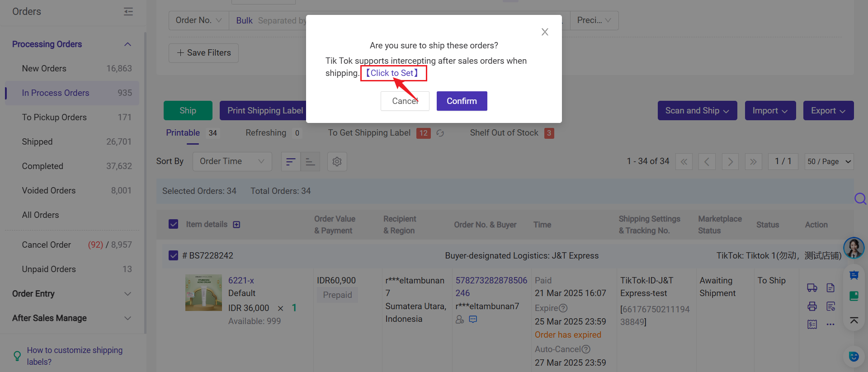Uncheck the checkbox for order BS7228242
This screenshot has height=372, width=868.
coord(173,255)
